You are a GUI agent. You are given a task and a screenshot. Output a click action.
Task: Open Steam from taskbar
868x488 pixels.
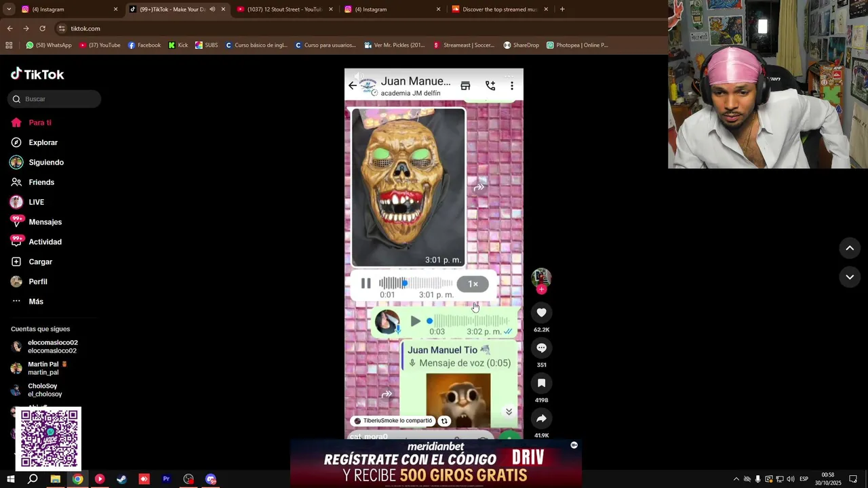[x=122, y=479]
